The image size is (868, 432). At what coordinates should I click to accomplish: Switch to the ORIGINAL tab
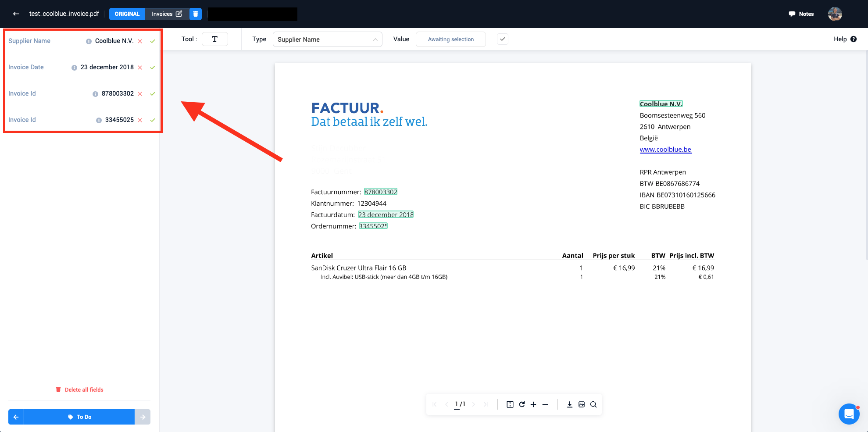(127, 14)
